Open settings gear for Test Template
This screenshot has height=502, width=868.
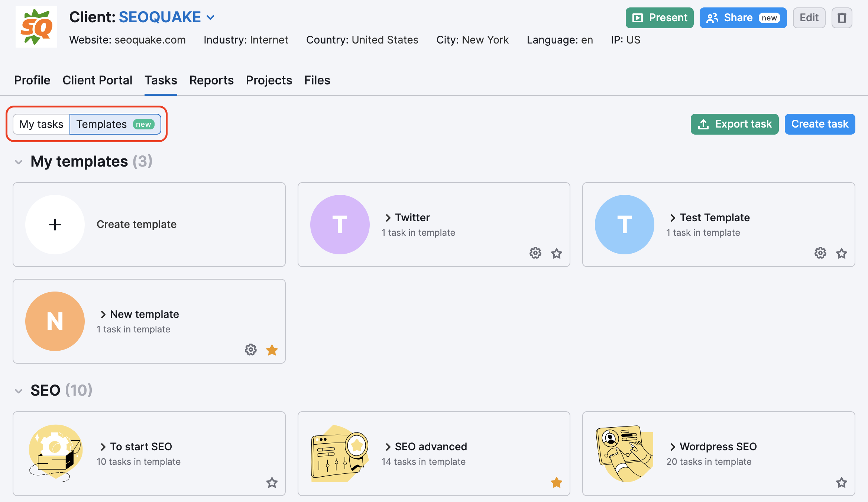[x=820, y=253]
